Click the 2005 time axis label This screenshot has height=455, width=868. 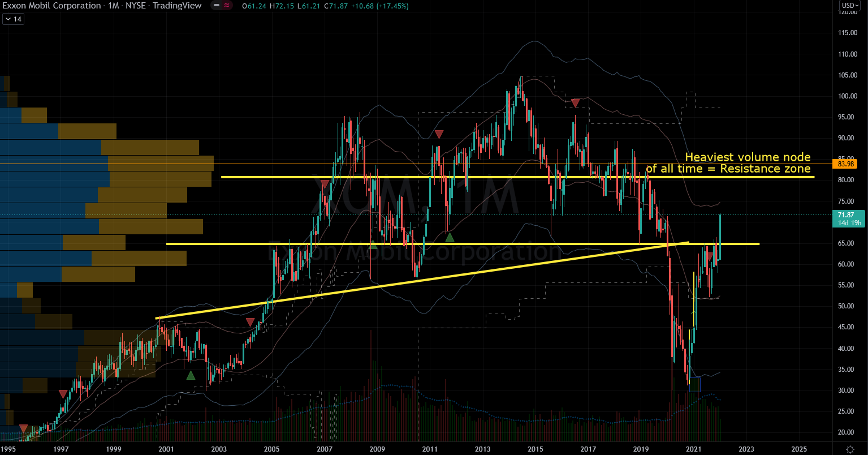click(x=272, y=449)
